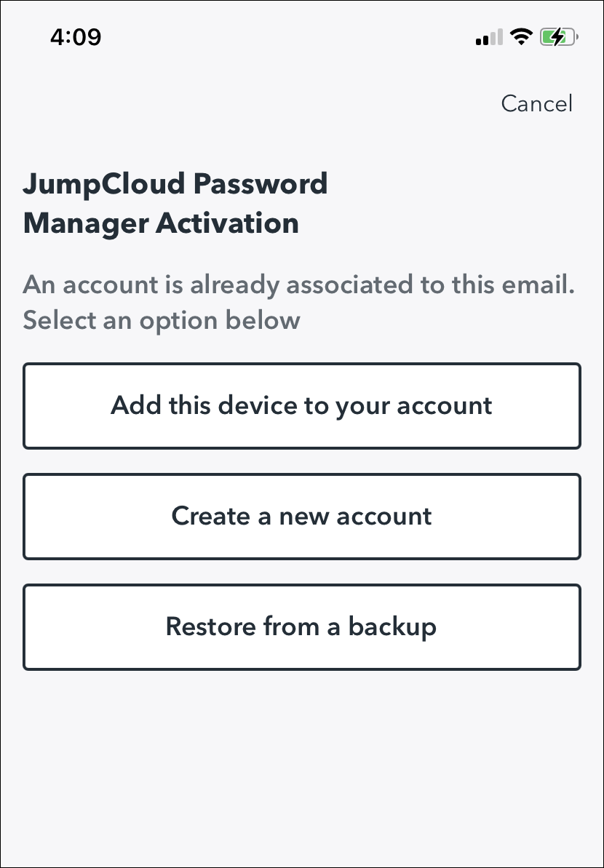Screen dimensions: 604x868
Task: Open the backup restore option
Action: 301,626
